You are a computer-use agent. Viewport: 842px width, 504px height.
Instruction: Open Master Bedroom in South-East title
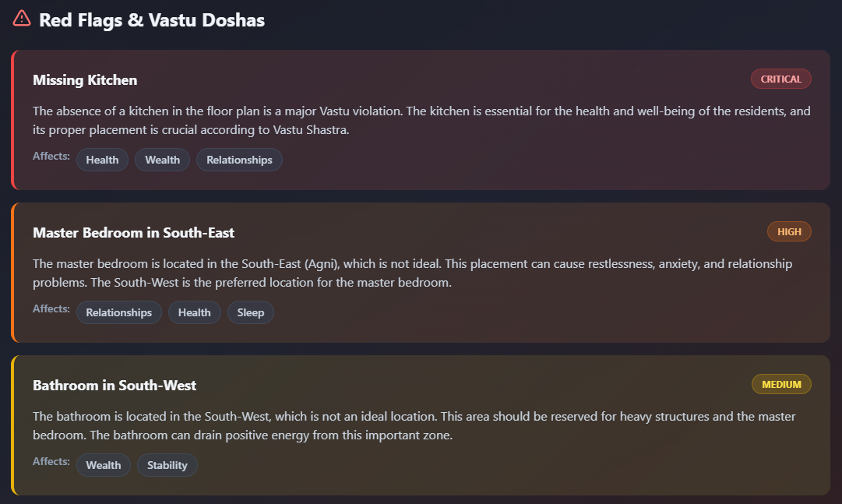pyautogui.click(x=133, y=233)
